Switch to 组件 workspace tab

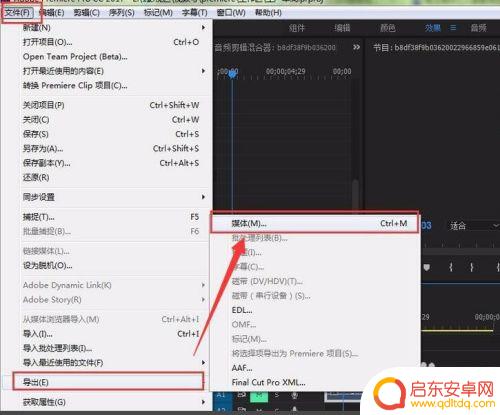pyautogui.click(x=296, y=28)
